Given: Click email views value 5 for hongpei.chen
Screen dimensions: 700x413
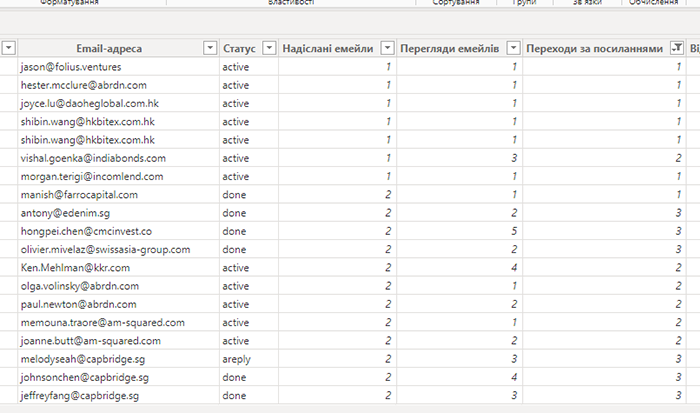Looking at the screenshot, I should (x=459, y=231).
